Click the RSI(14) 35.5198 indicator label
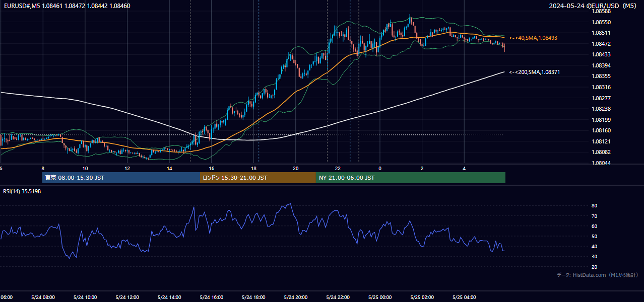This screenshot has width=644, height=302. (22, 191)
